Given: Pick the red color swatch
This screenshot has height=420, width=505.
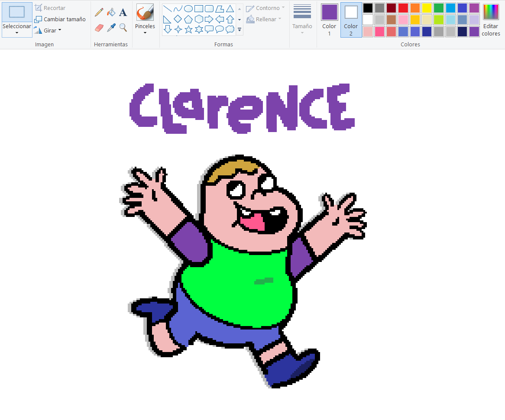Looking at the screenshot, I should (403, 8).
